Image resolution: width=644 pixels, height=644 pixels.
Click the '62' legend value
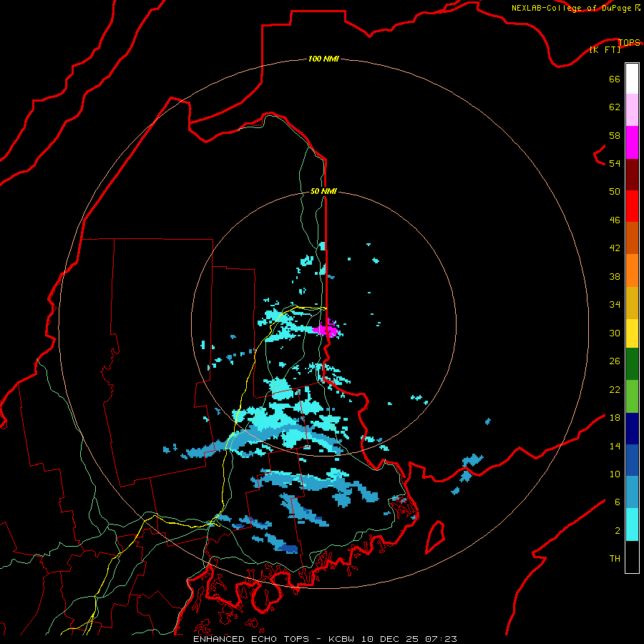tap(615, 107)
